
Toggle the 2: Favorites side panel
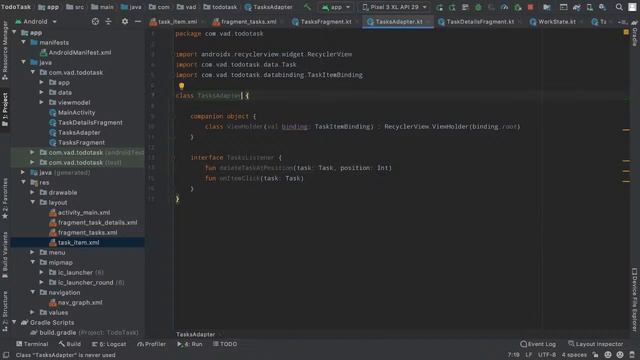tap(5, 198)
